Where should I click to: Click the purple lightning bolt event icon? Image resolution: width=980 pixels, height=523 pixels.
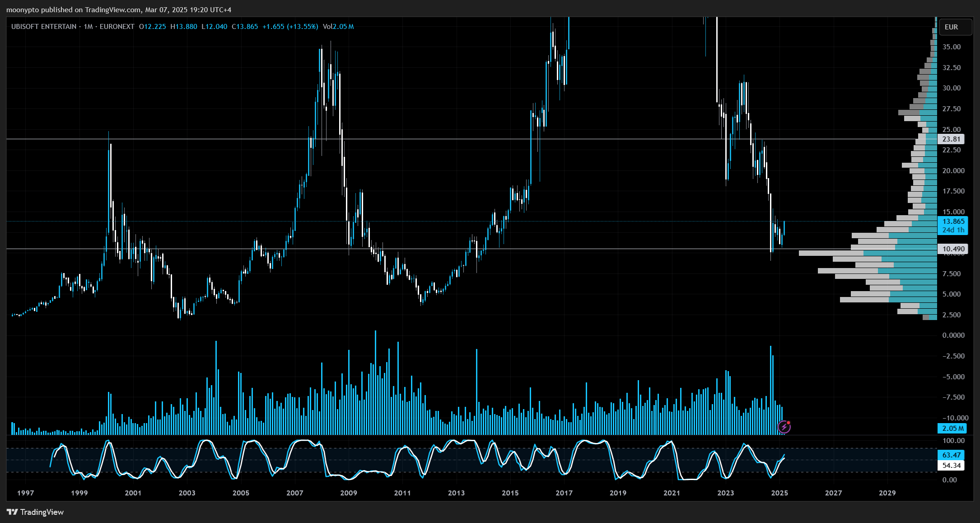(784, 427)
